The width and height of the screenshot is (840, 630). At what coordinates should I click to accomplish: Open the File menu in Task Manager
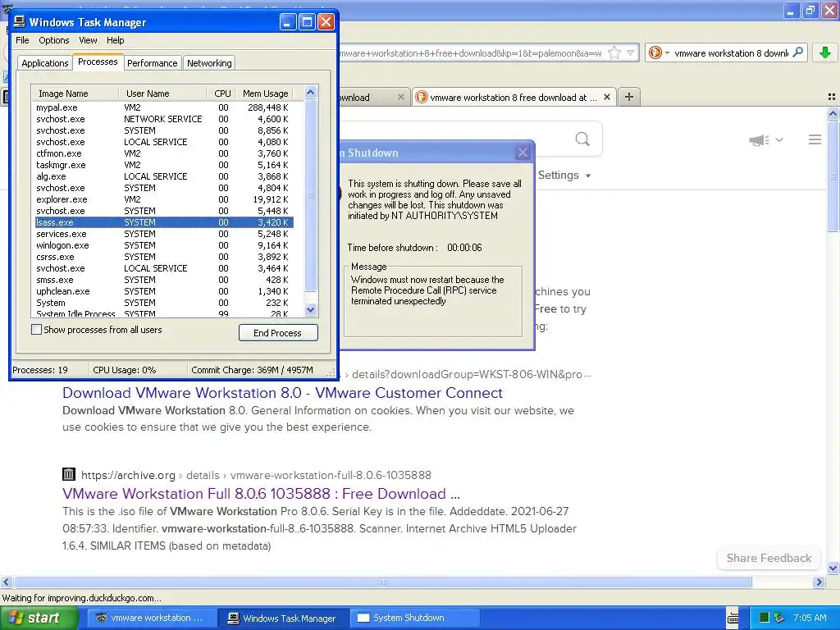point(22,40)
